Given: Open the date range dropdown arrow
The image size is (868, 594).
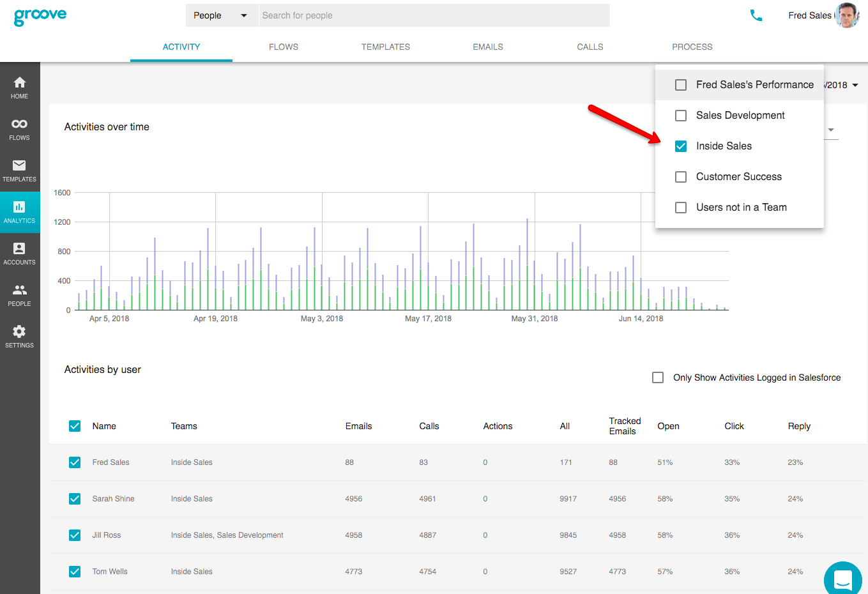Looking at the screenshot, I should pos(855,85).
